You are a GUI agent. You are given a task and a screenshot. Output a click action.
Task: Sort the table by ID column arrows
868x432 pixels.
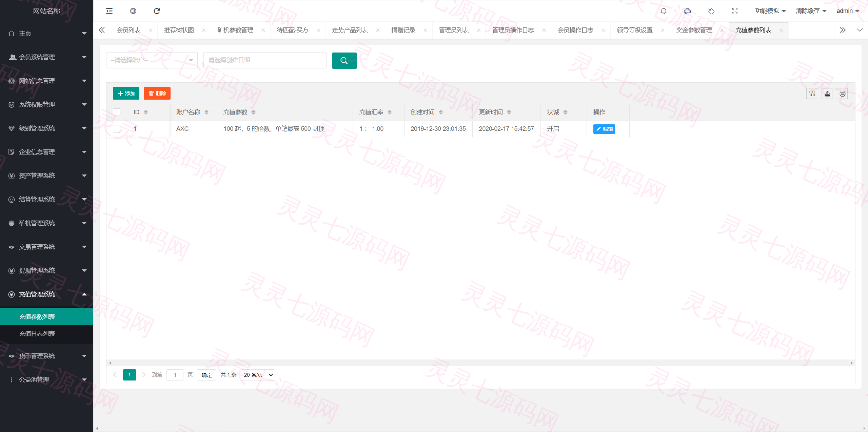pyautogui.click(x=146, y=112)
